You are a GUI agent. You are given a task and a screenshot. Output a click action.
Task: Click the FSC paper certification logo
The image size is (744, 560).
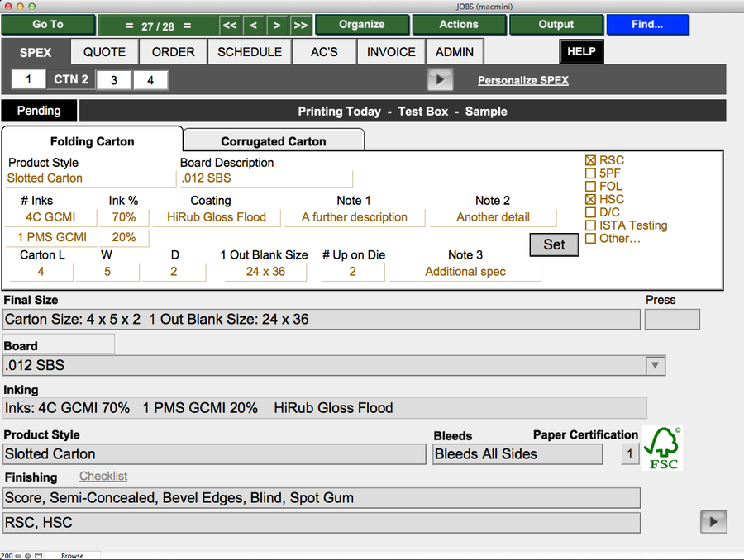pos(663,448)
